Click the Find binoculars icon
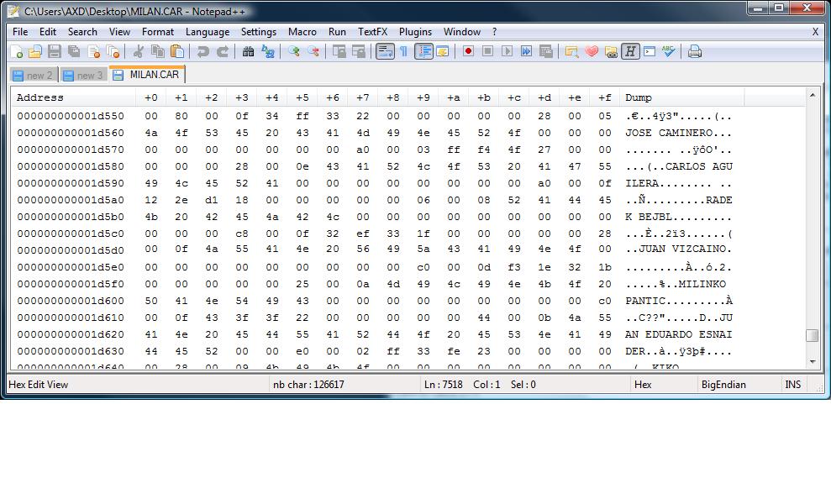831x504 pixels. (x=248, y=52)
